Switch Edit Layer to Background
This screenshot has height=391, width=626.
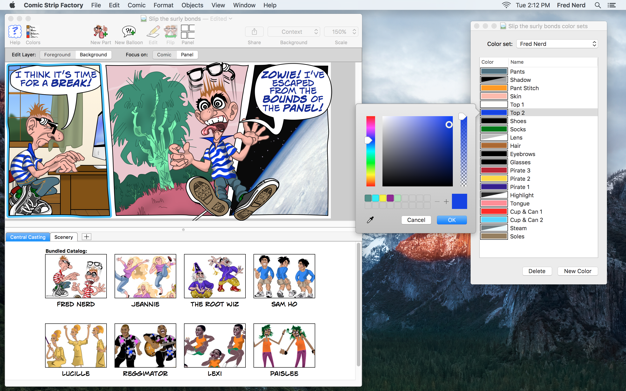point(93,55)
